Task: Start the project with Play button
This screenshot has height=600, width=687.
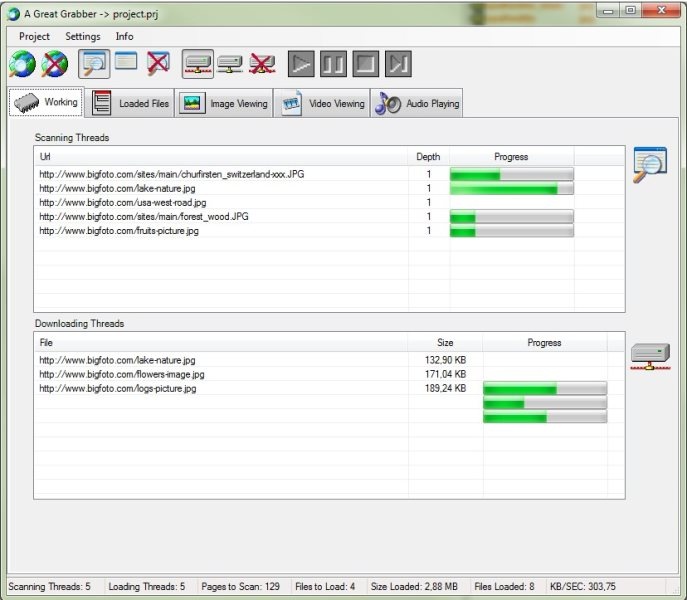Action: 301,64
